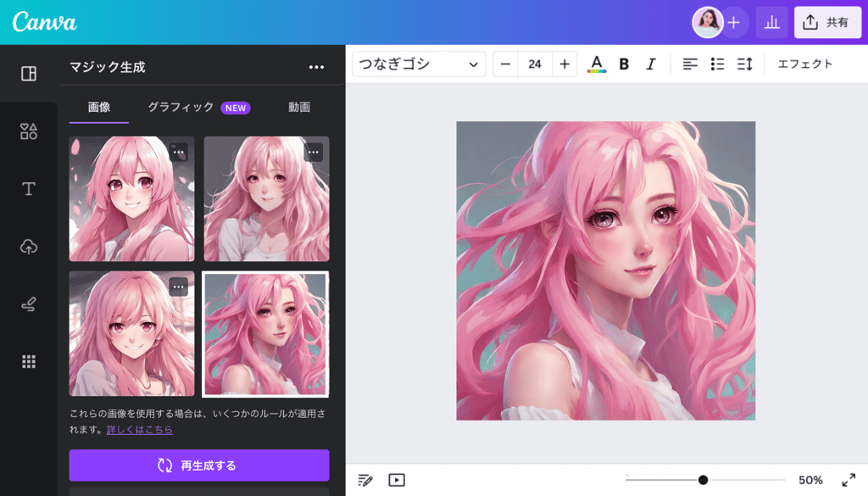Enter fullscreen with expand arrows icon
Screen dimensions: 868x496
point(849,480)
